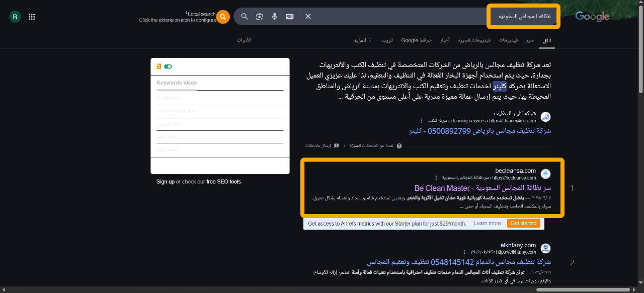
Task: Click the featured snippets help question icon
Action: click(399, 145)
